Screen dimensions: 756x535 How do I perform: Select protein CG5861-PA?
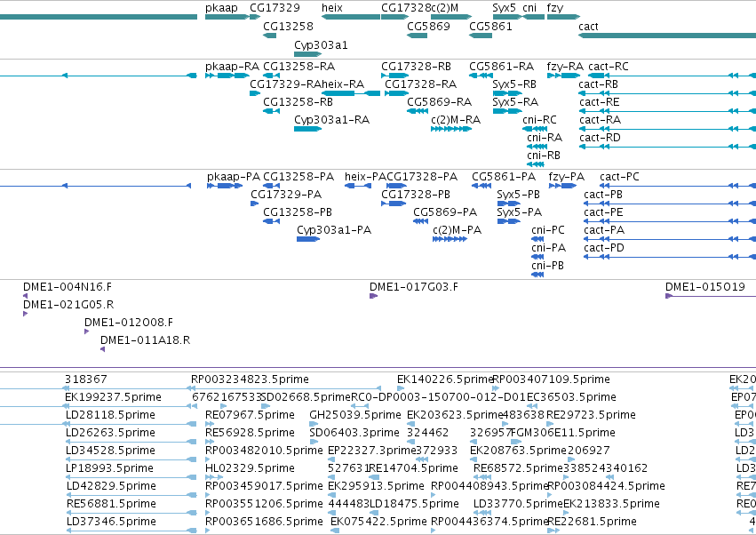point(481,186)
